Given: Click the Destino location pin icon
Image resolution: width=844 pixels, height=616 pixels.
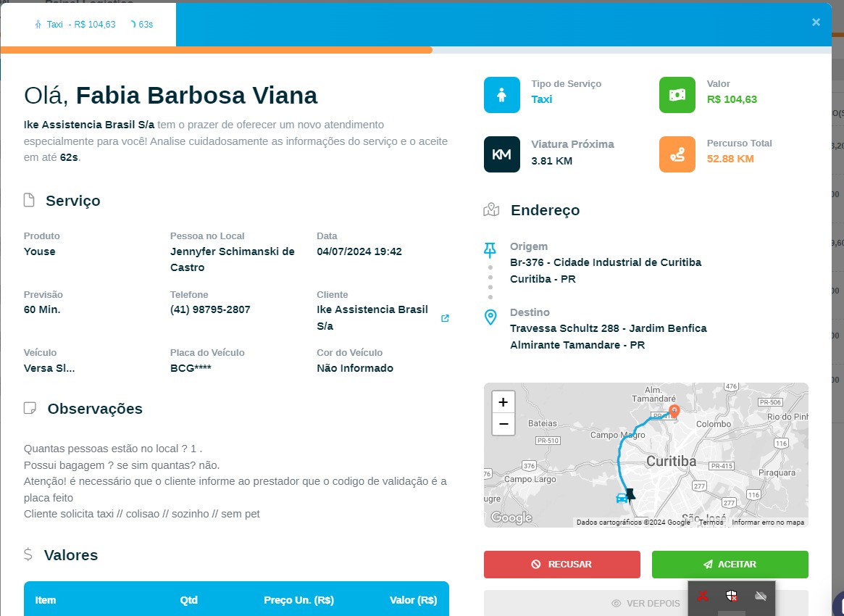Looking at the screenshot, I should 490,317.
